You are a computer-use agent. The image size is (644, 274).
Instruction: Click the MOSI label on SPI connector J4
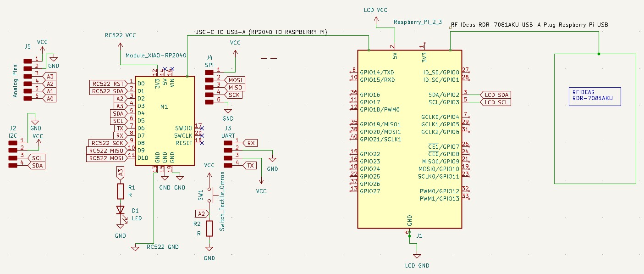(234, 80)
